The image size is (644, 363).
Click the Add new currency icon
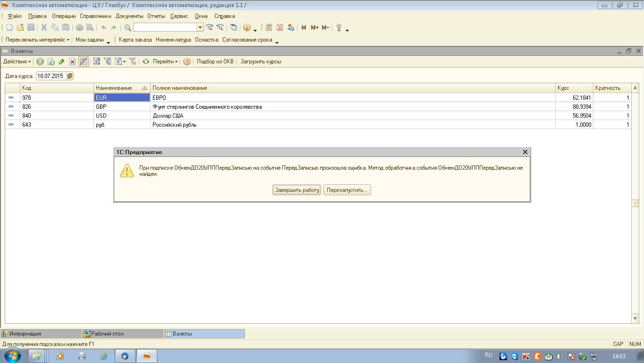pyautogui.click(x=40, y=61)
